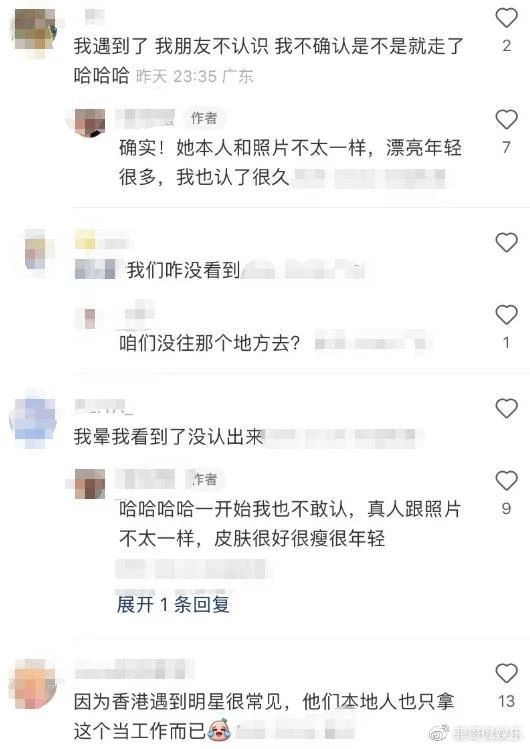Image resolution: width=530 pixels, height=749 pixels.
Task: Like the reply '咱们没往那个地方去?'
Action: click(506, 315)
